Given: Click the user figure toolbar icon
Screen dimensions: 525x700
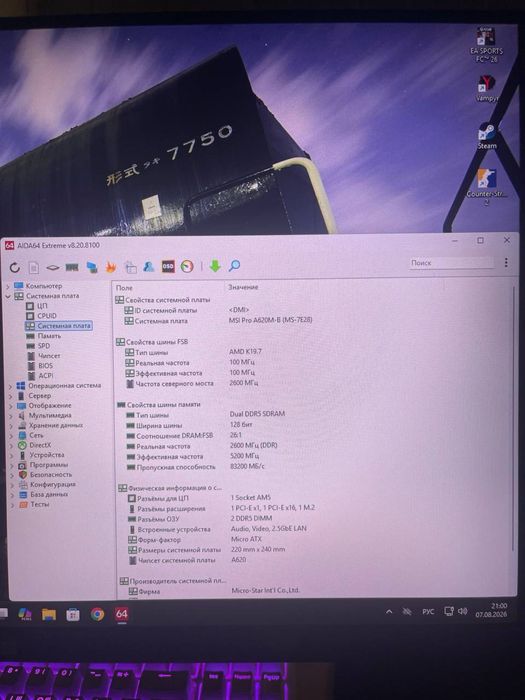Looking at the screenshot, I should click(x=149, y=267).
